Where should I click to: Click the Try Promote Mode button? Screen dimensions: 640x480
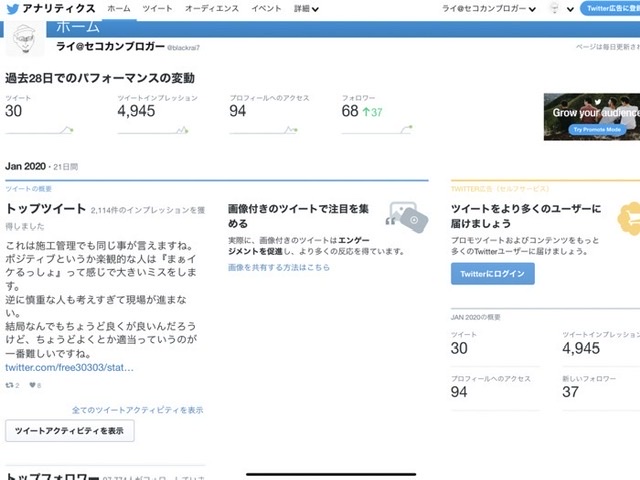pyautogui.click(x=597, y=129)
